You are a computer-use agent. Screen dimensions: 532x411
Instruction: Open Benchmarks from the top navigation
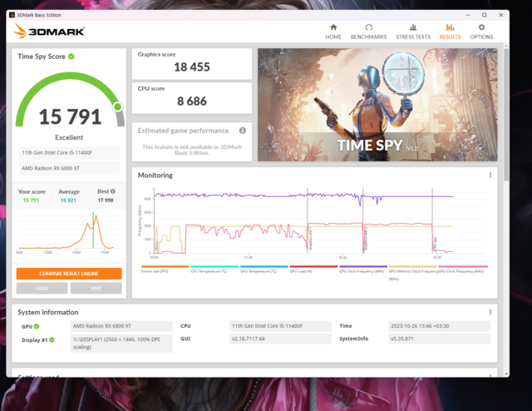click(368, 32)
